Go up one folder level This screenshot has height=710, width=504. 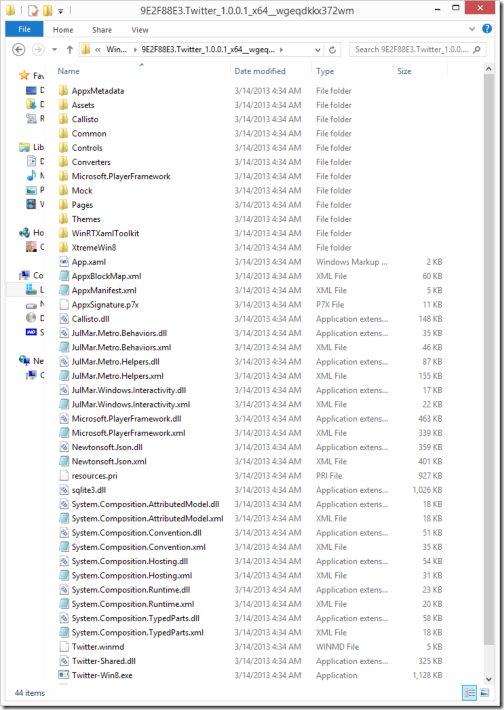70,50
